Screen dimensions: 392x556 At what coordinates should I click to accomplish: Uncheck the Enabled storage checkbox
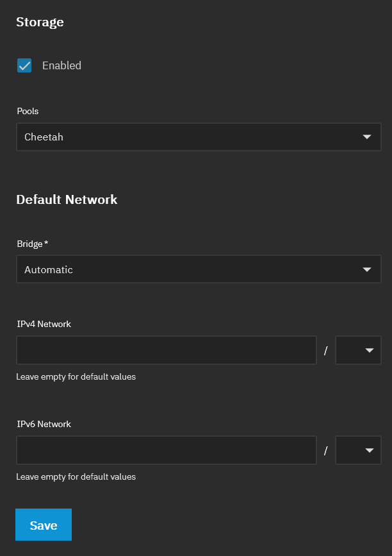(x=24, y=65)
